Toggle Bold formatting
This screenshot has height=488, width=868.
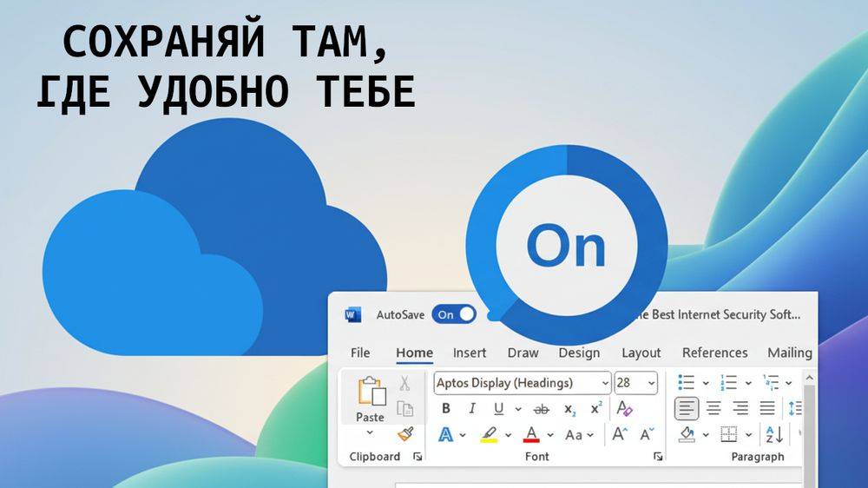point(445,409)
